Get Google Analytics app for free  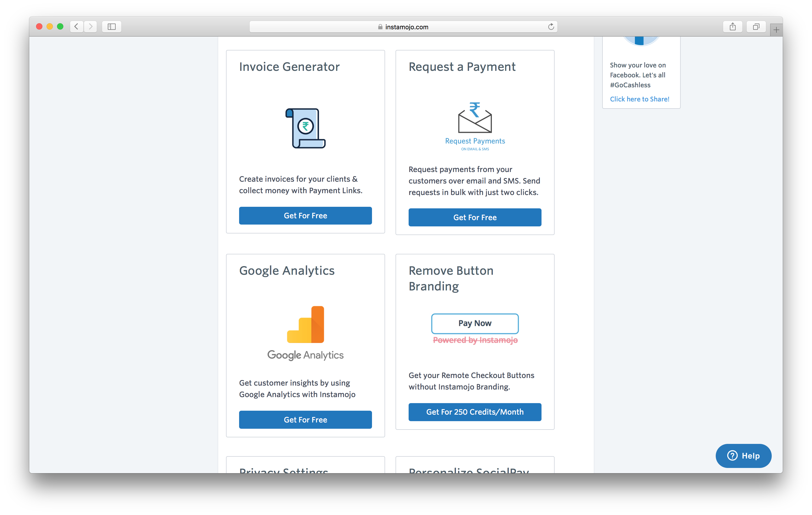[x=306, y=420]
